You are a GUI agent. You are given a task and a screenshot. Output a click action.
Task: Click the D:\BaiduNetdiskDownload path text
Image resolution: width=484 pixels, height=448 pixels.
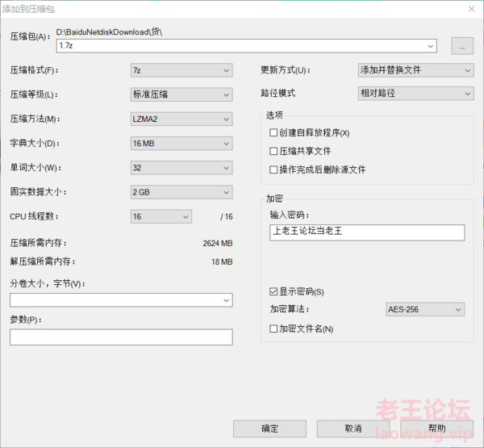pos(109,31)
